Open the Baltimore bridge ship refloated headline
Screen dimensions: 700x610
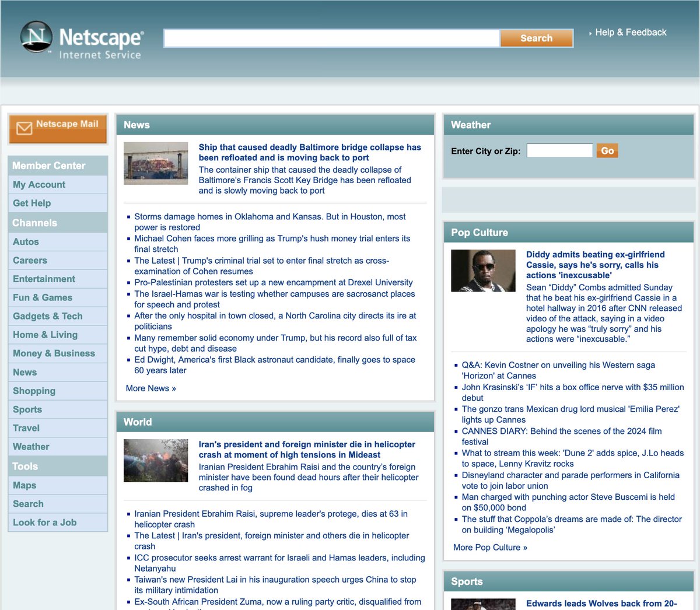310,152
